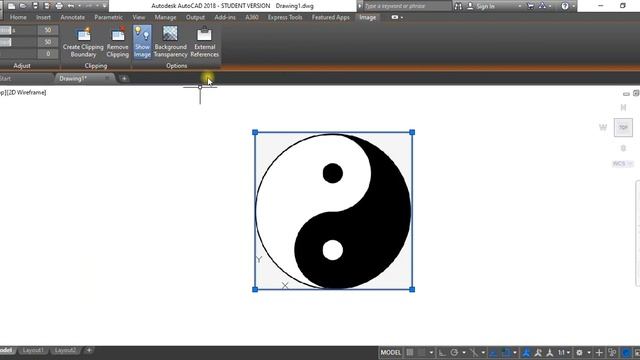This screenshot has width=640, height=360.
Task: Add a new layout with plus button
Action: coord(89,350)
